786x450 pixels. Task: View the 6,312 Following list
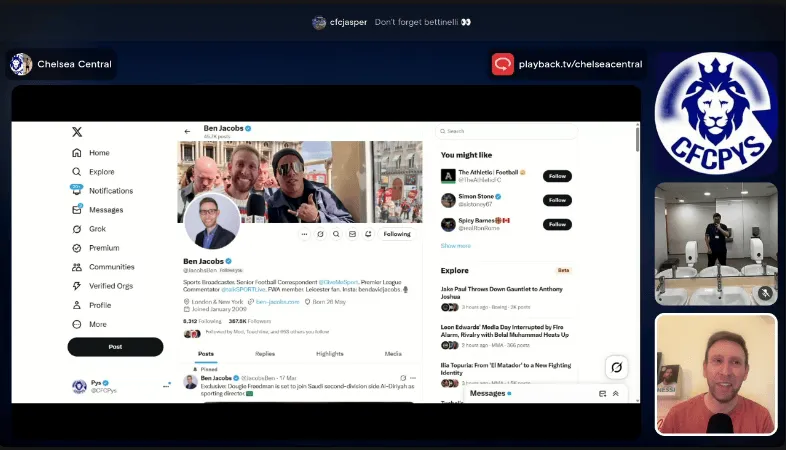click(202, 321)
